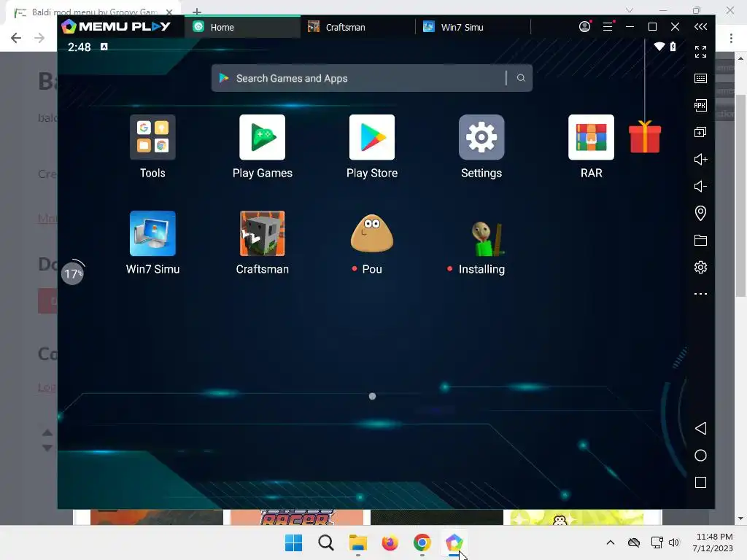This screenshot has width=747, height=560.
Task: Open Chrome three-dot menu
Action: point(731,38)
